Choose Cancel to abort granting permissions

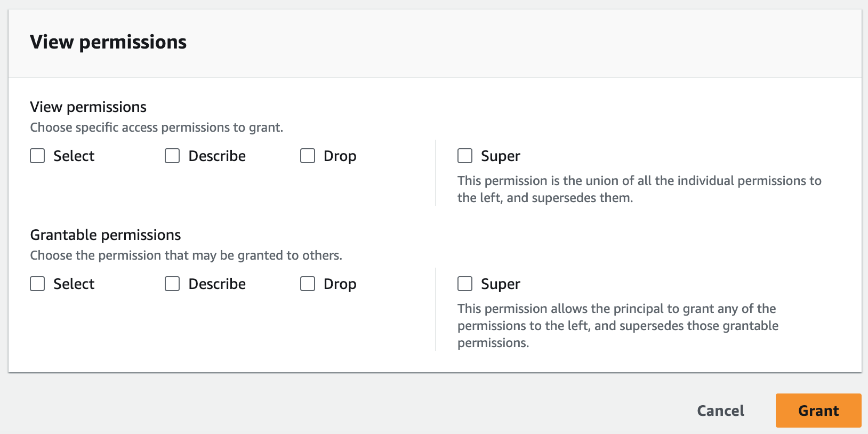pyautogui.click(x=720, y=411)
